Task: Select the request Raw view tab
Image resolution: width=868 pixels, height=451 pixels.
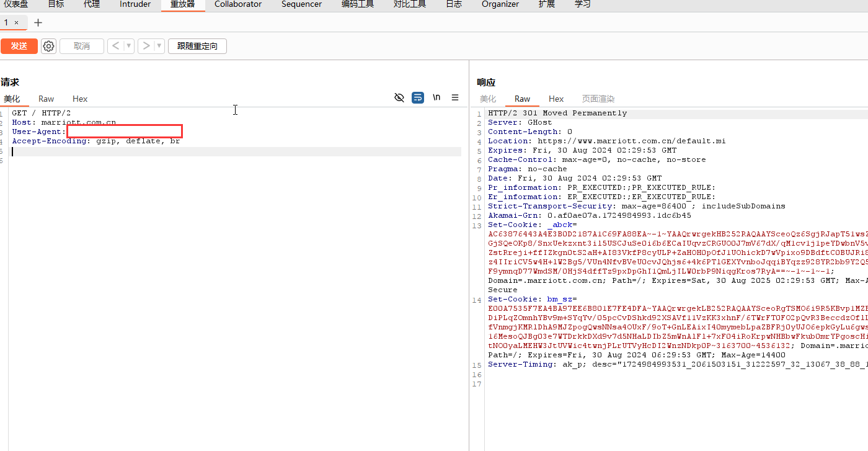Action: pos(46,99)
